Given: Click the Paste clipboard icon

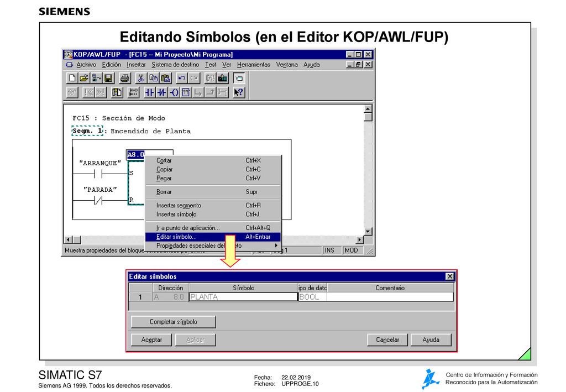Looking at the screenshot, I should tap(165, 78).
